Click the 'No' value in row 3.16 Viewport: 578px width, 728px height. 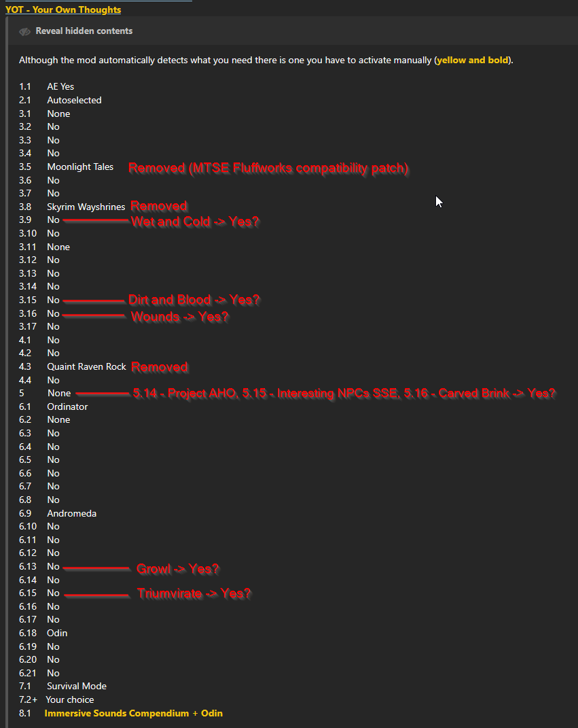click(x=54, y=313)
